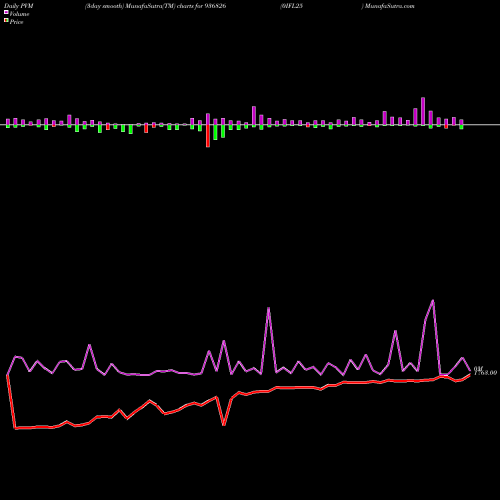The height and width of the screenshot is (500, 500).
Task: Click the '(3day smooth) MunafaSutra(TM) charts for 936826' heading
Action: coord(156,6)
